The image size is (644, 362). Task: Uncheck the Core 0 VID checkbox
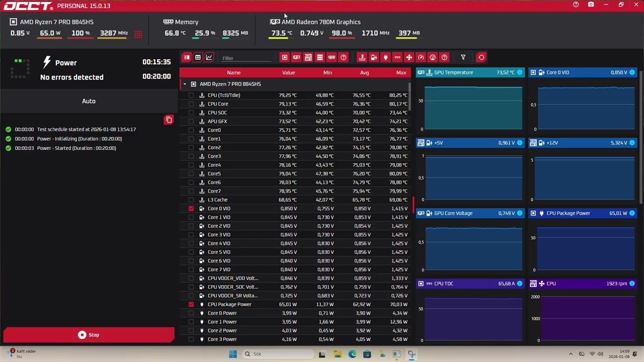pyautogui.click(x=191, y=209)
